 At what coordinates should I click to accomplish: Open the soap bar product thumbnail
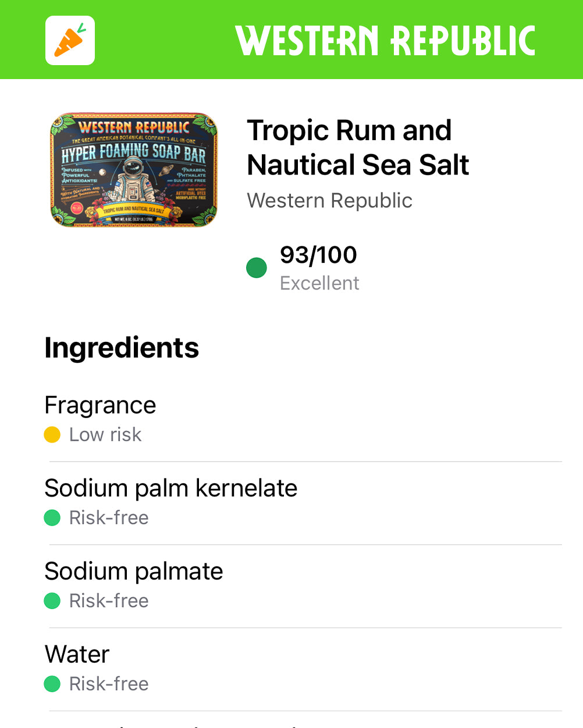(134, 170)
